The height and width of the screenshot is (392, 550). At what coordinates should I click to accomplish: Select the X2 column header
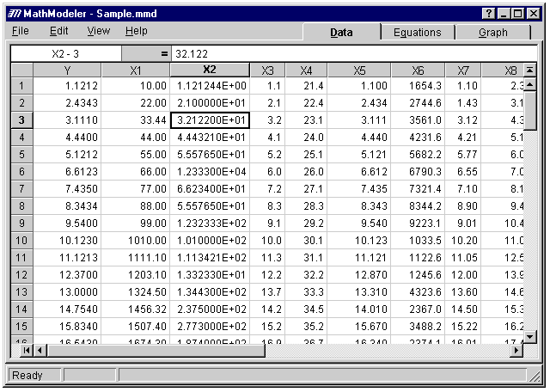coord(210,70)
